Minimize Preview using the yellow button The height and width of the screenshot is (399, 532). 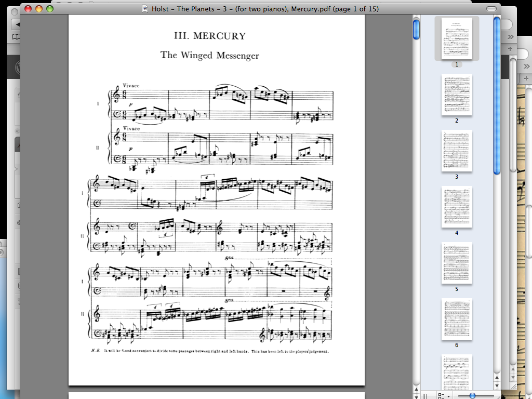click(39, 9)
